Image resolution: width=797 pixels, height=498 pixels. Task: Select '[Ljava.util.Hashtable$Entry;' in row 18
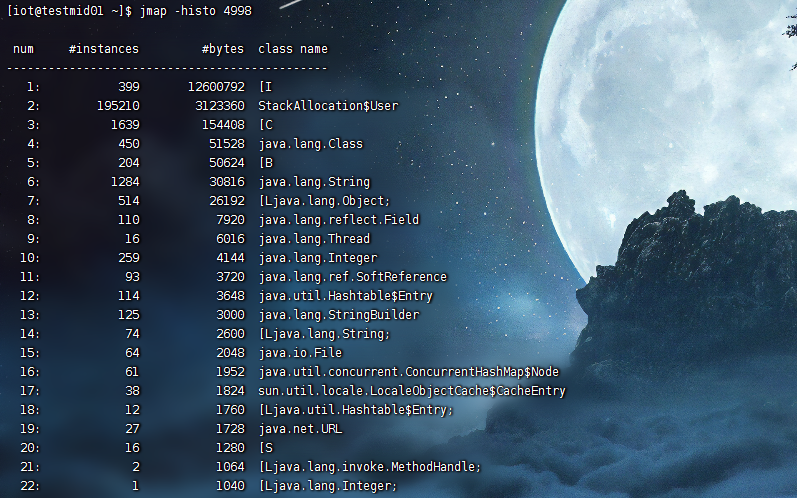[x=356, y=410]
